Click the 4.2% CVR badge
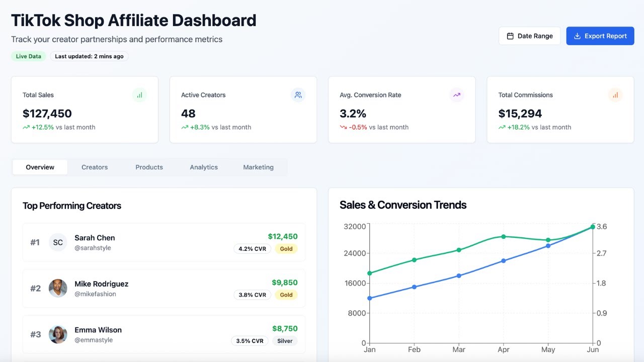 [x=253, y=249]
